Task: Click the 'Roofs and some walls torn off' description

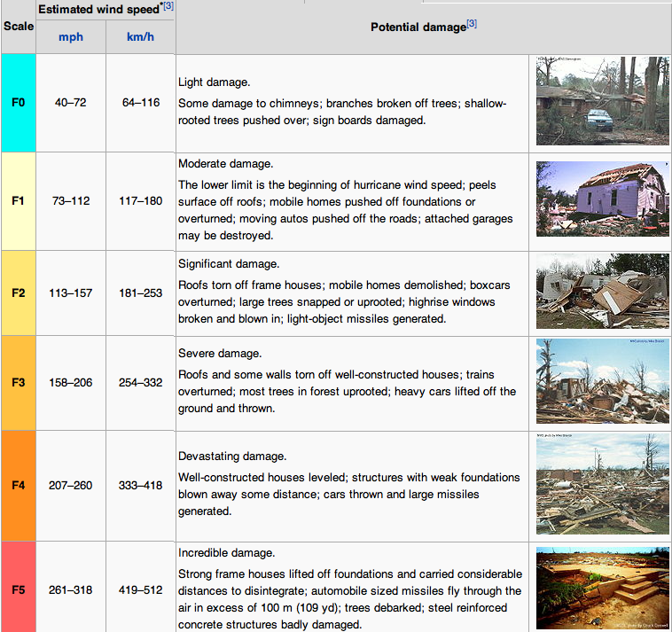Action: tap(348, 392)
